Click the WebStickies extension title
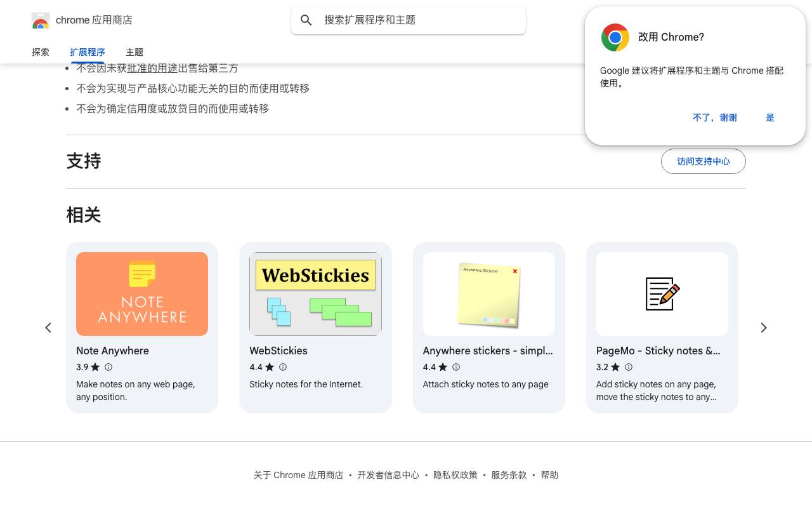Viewport: 812px width, 508px height. pos(278,351)
